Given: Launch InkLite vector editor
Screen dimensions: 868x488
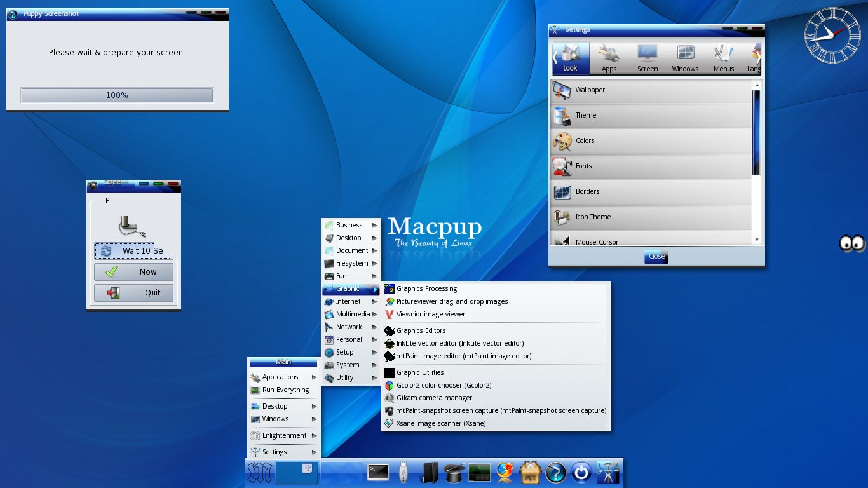Looking at the screenshot, I should 496,343.
